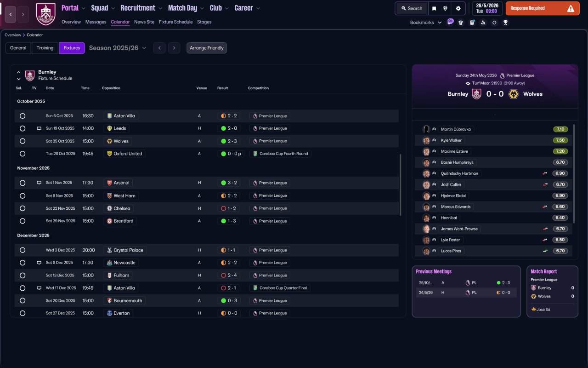Click the bookmark icon beside Search
The width and height of the screenshot is (588, 368).
[434, 8]
